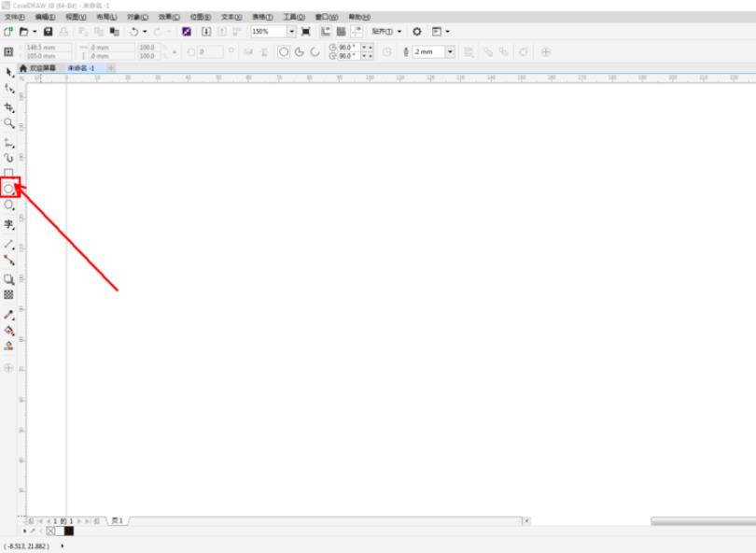The height and width of the screenshot is (553, 756).
Task: Select the Artistic Media tool
Action: (9, 158)
